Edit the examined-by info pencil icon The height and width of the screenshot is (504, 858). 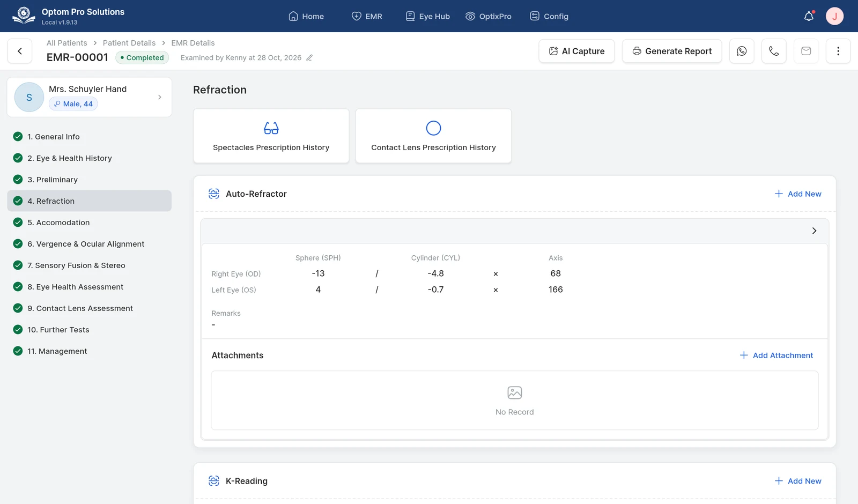[309, 58]
